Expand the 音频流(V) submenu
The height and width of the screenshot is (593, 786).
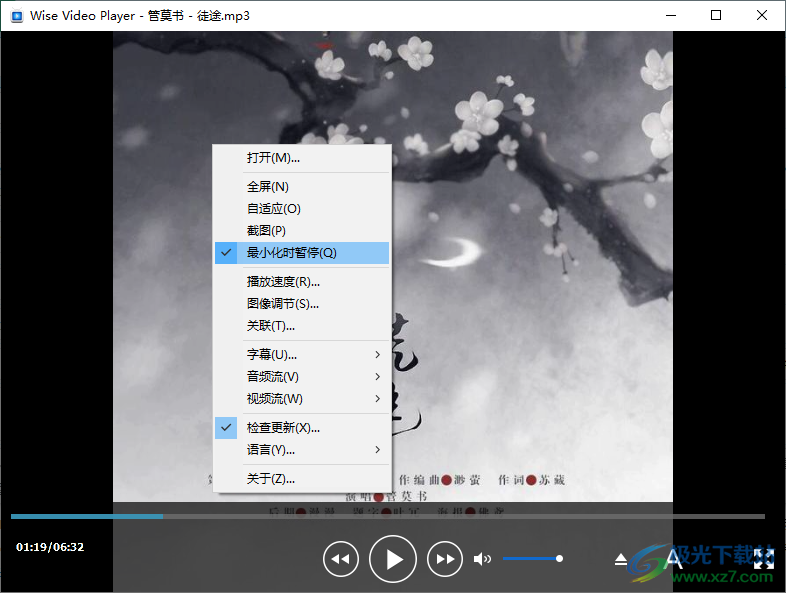click(302, 377)
